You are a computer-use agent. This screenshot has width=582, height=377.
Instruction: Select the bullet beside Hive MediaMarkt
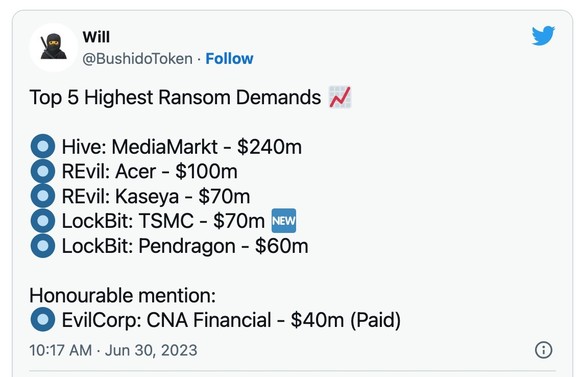(43, 146)
